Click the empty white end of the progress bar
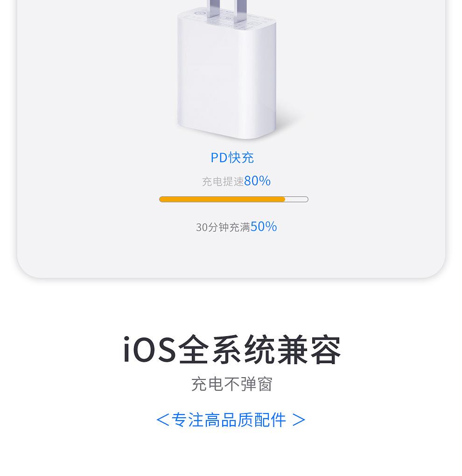Viewport: 462px width, 476px height. pos(297,200)
